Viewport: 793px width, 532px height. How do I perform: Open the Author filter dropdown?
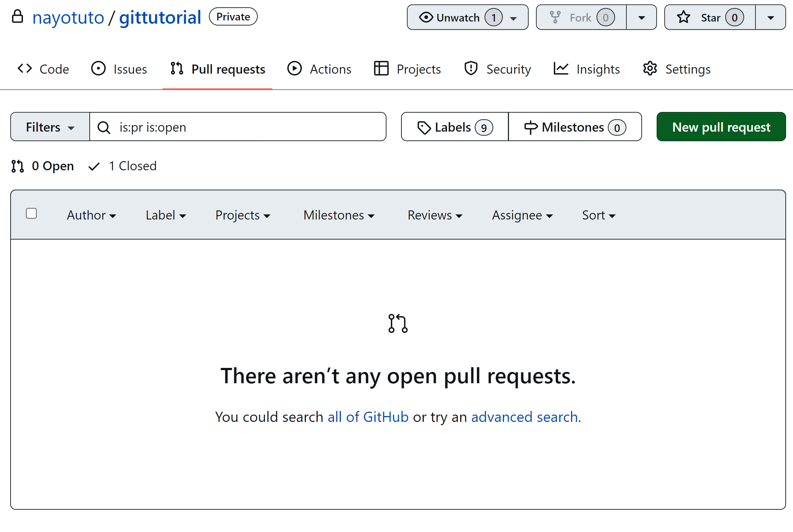(91, 215)
